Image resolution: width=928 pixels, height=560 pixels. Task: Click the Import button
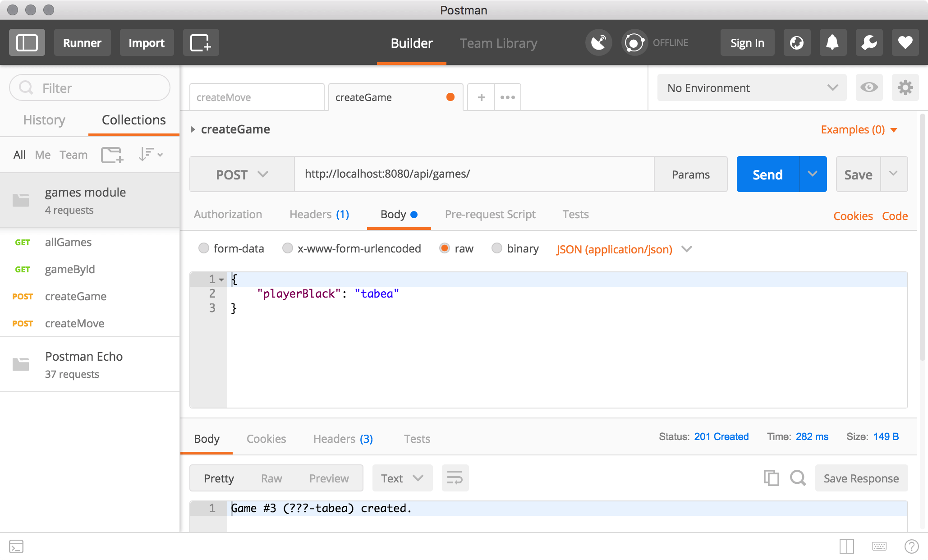pyautogui.click(x=147, y=43)
